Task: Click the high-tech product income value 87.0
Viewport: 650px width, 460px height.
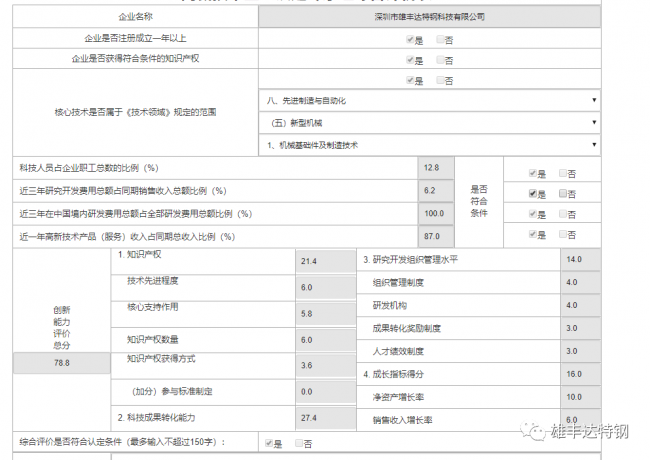Action: (x=436, y=236)
